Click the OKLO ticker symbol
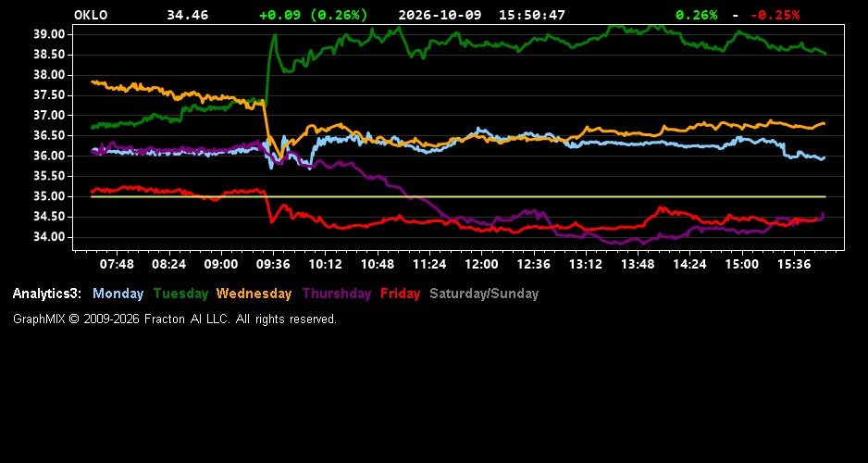The height and width of the screenshot is (463, 868). 91,15
